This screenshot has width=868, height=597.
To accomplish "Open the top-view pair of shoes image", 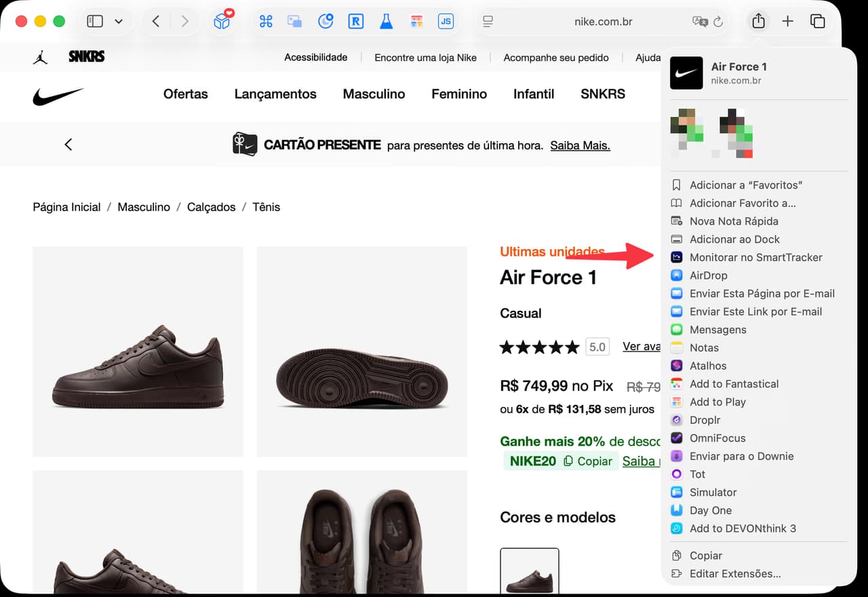I will click(361, 533).
